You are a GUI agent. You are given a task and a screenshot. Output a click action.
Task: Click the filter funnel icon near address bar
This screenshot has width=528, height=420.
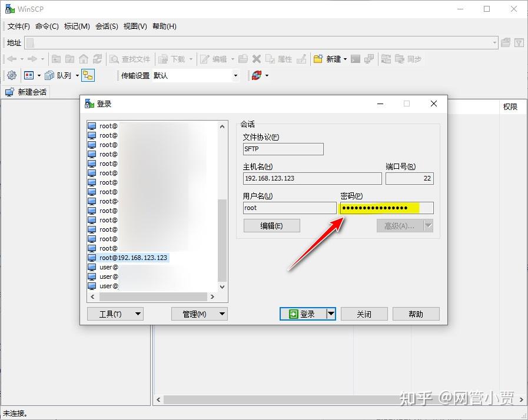click(518, 42)
